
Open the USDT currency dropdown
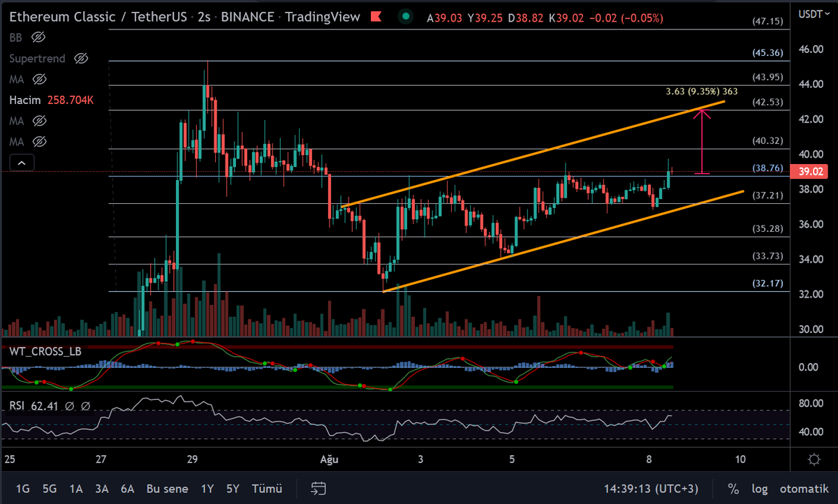point(814,13)
